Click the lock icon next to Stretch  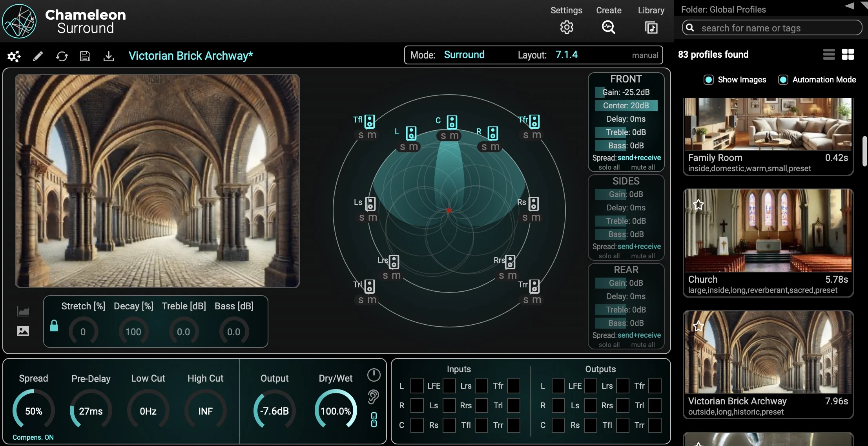[x=54, y=326]
